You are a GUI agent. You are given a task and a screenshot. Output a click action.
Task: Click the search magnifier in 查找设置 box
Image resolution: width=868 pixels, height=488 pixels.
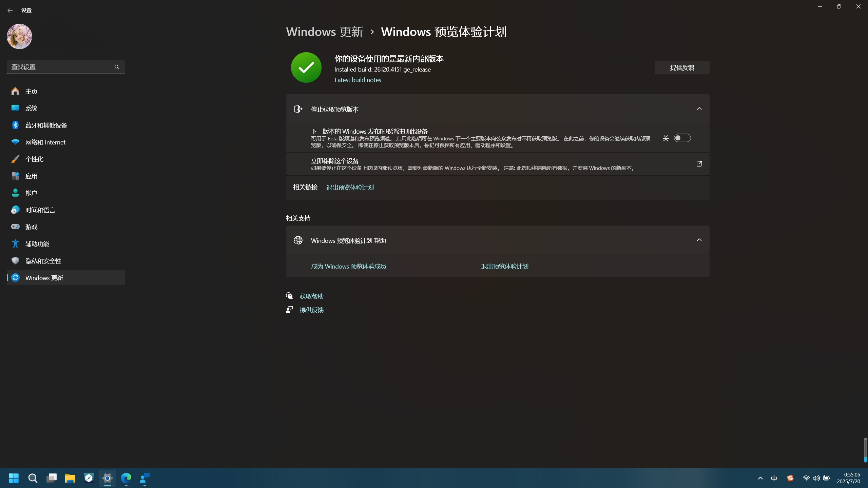(x=117, y=67)
